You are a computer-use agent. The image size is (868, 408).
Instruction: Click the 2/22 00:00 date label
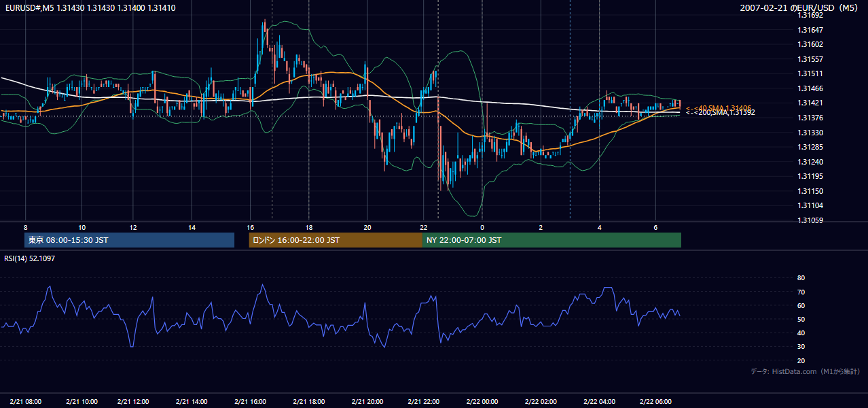[482, 401]
